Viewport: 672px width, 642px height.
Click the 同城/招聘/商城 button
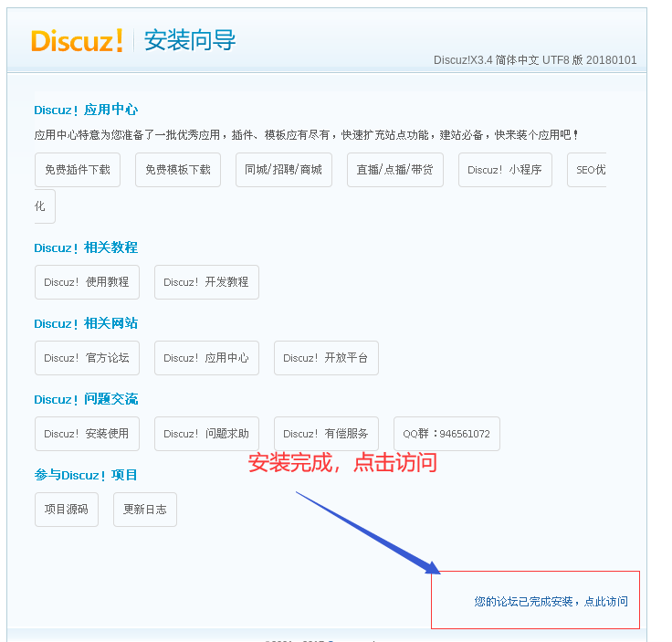point(284,170)
